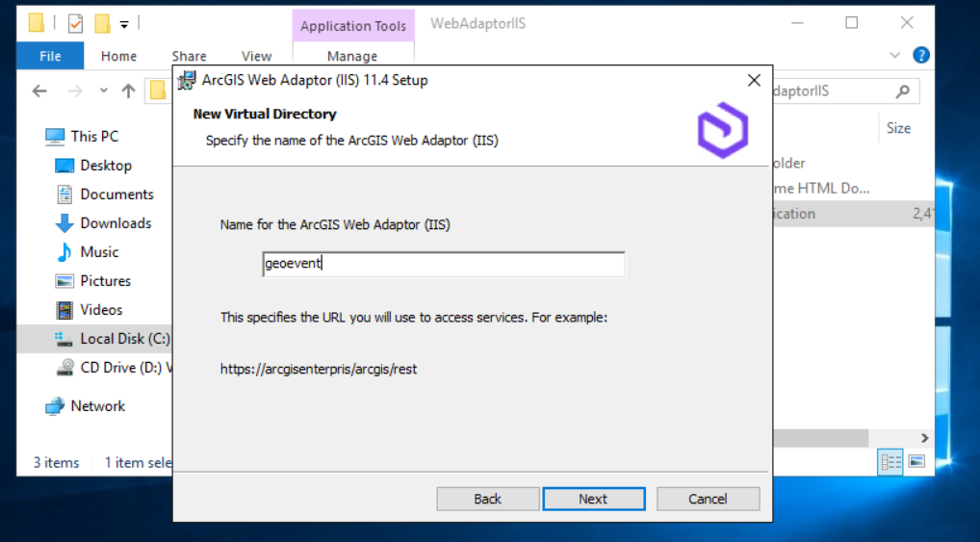980x542 pixels.
Task: Click the address bar folder icon
Action: pos(158,91)
